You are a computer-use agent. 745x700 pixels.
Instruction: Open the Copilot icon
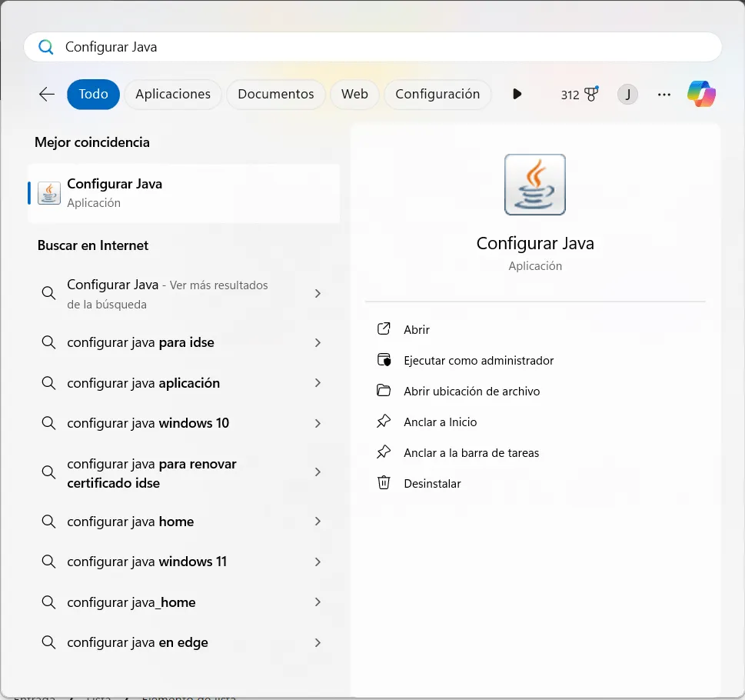pos(701,94)
